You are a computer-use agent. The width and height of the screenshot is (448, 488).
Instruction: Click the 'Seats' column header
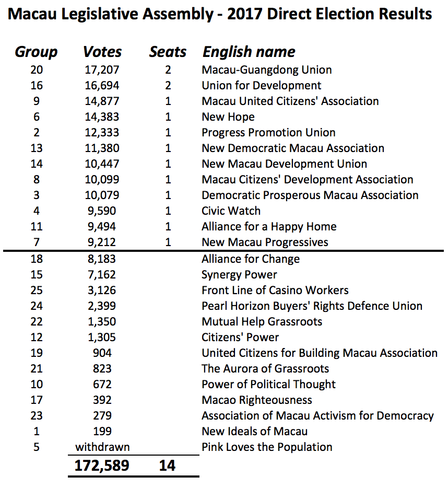(x=168, y=52)
